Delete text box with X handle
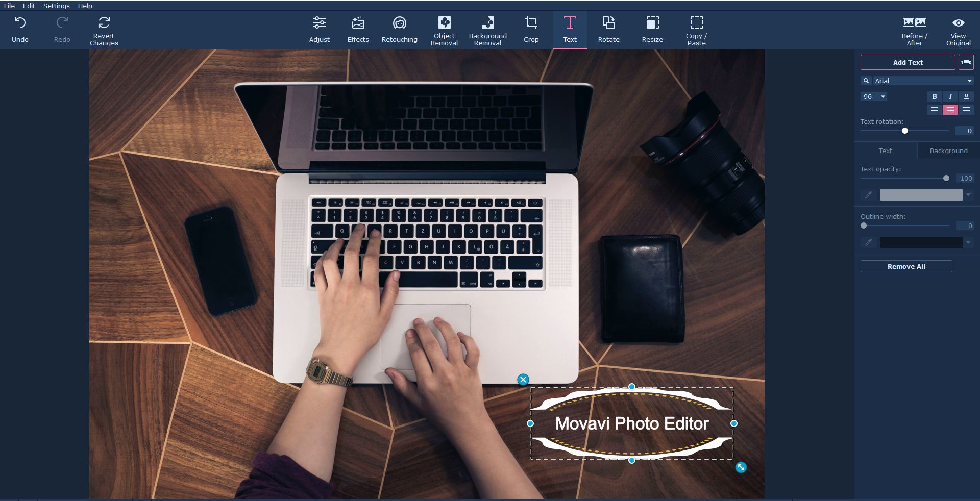The width and height of the screenshot is (980, 501). coord(523,379)
